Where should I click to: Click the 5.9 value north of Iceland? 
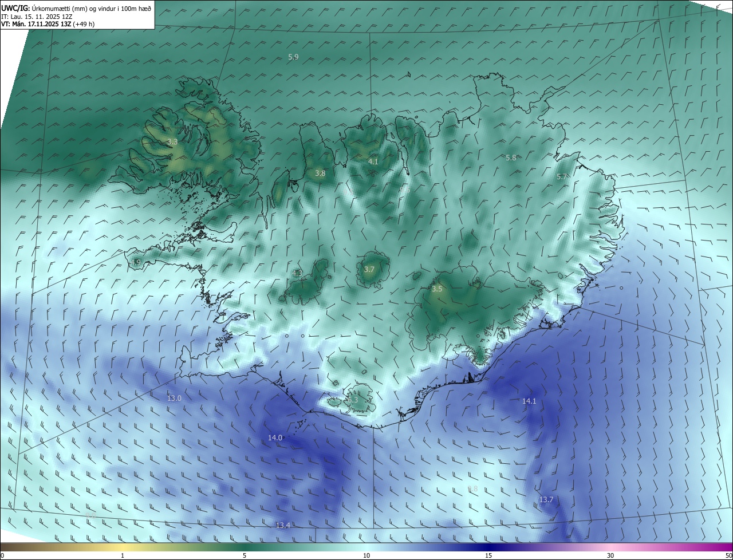point(293,57)
